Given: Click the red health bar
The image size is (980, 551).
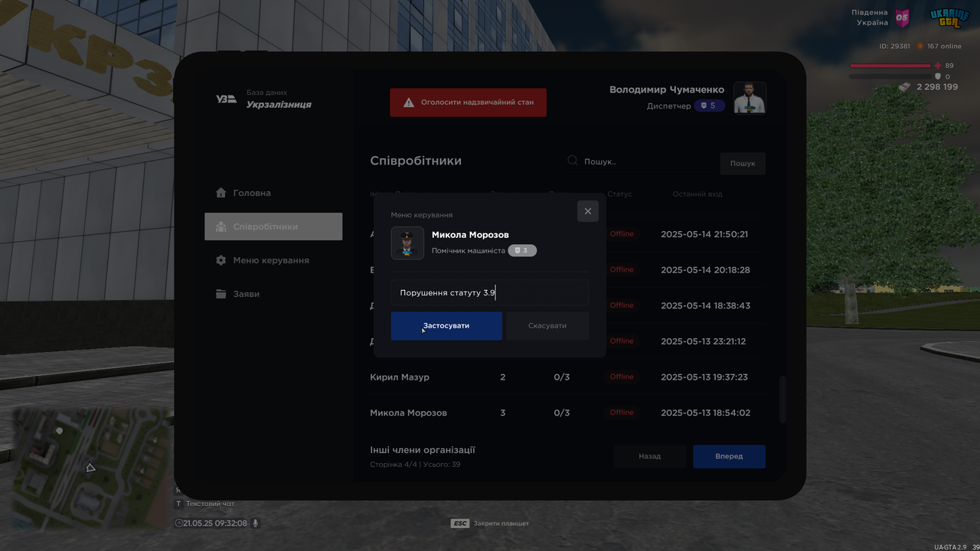Looking at the screenshot, I should point(890,66).
